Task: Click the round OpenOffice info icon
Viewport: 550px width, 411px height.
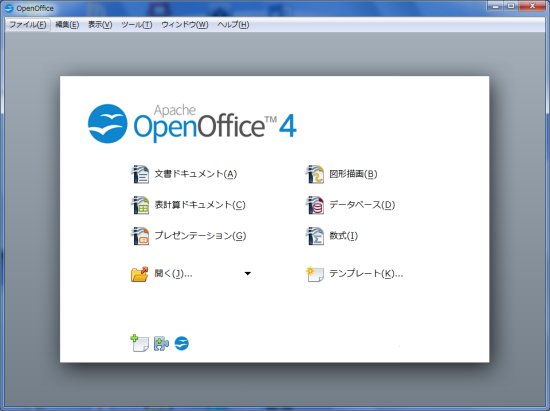Action: 182,343
